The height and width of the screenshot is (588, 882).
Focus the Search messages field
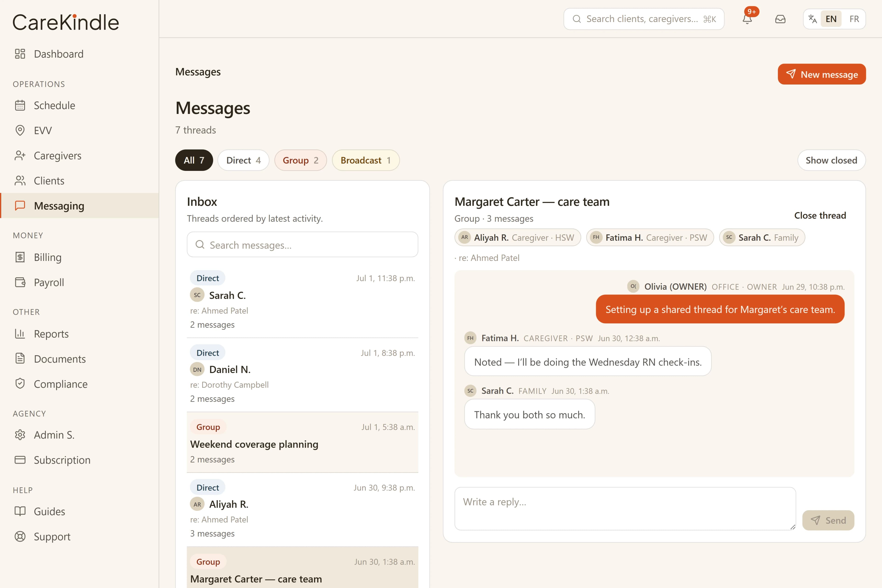coord(302,244)
